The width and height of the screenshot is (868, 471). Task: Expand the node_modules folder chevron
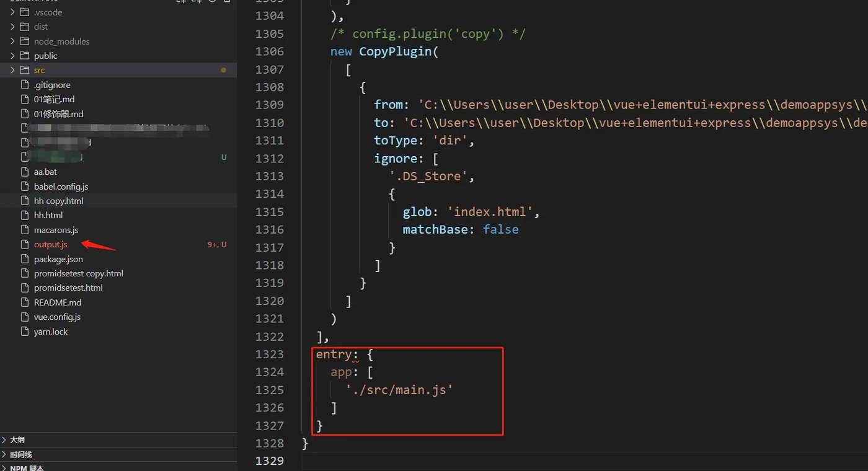(12, 41)
